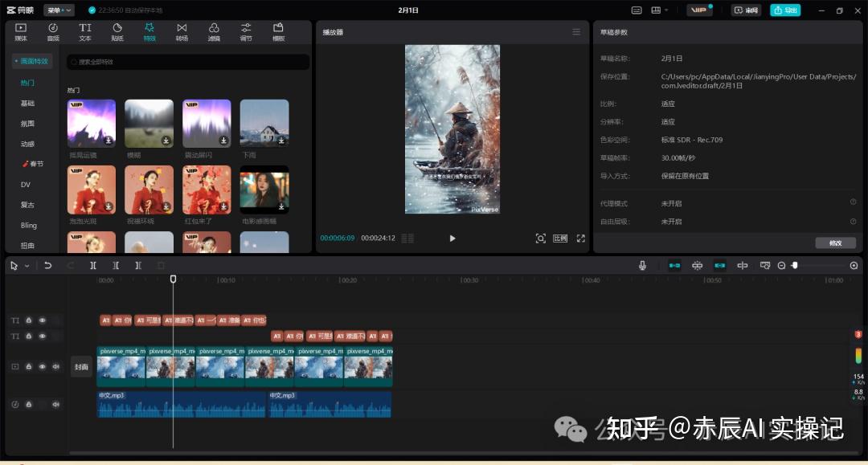This screenshot has width=868, height=465.
Task: Click the timeline zoom slider handle
Action: tap(795, 265)
